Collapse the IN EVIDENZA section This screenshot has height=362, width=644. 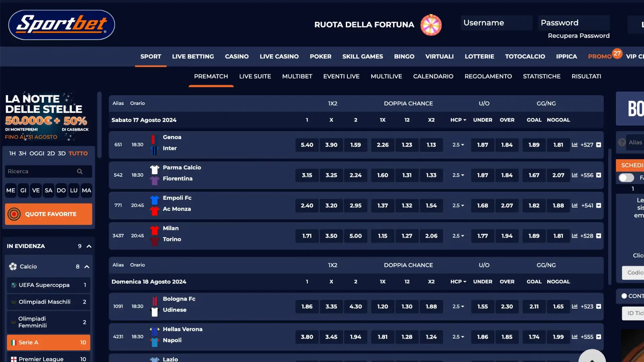tap(89, 246)
